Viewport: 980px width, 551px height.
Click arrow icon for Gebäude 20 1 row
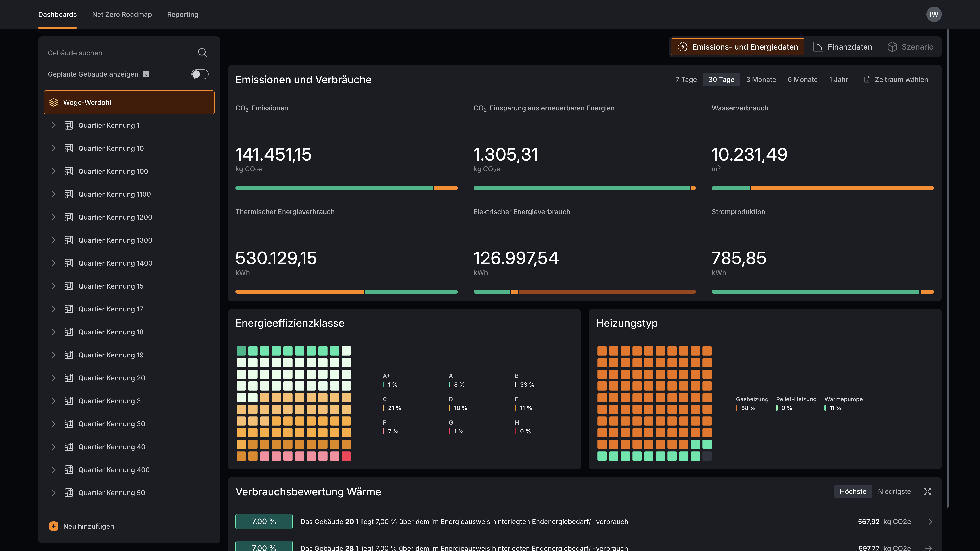pyautogui.click(x=928, y=522)
